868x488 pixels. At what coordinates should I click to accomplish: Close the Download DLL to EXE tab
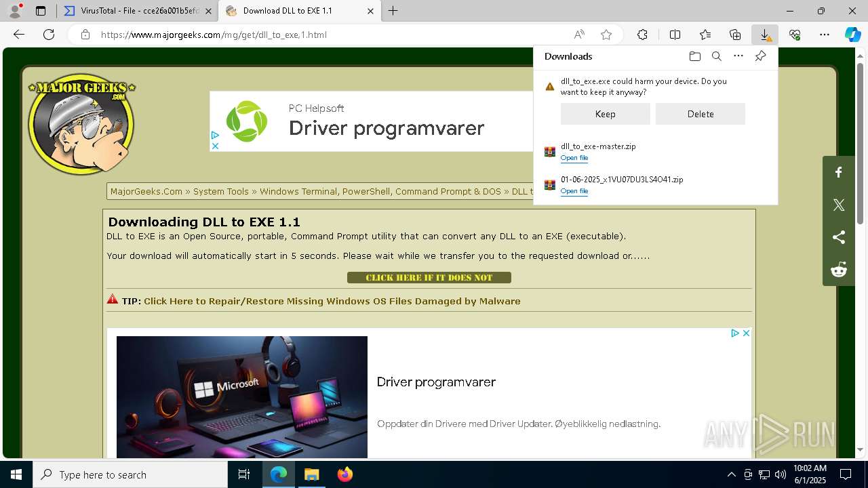click(x=370, y=11)
